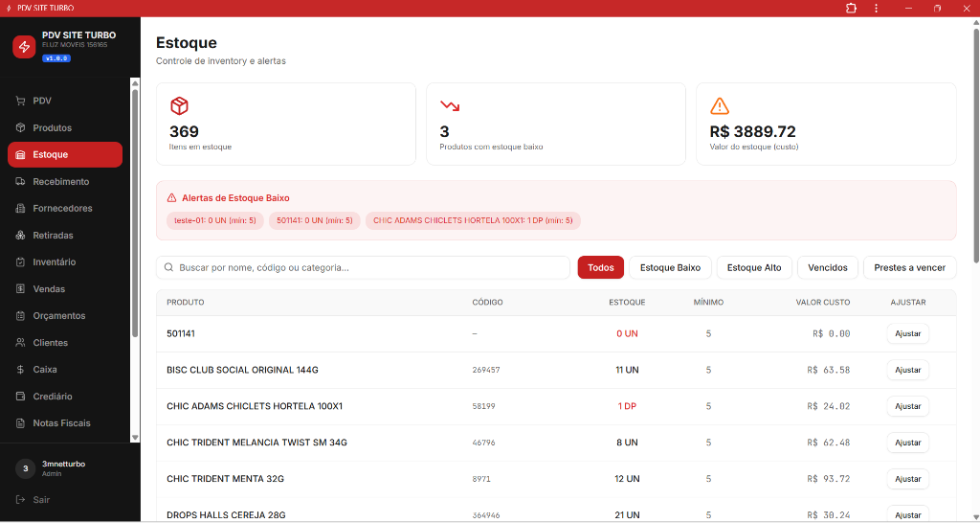
Task: Open the PDV menu item
Action: point(65,101)
